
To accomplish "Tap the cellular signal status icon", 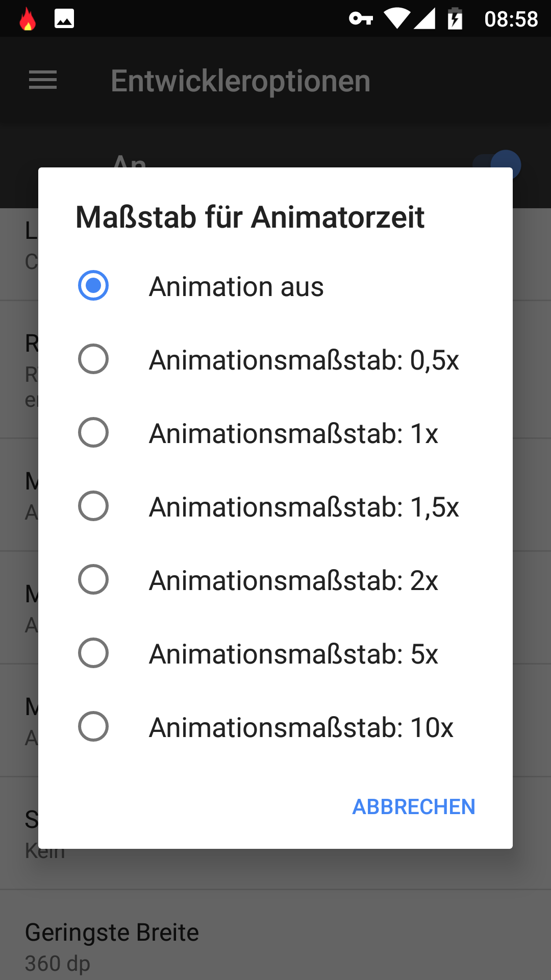I will (424, 19).
